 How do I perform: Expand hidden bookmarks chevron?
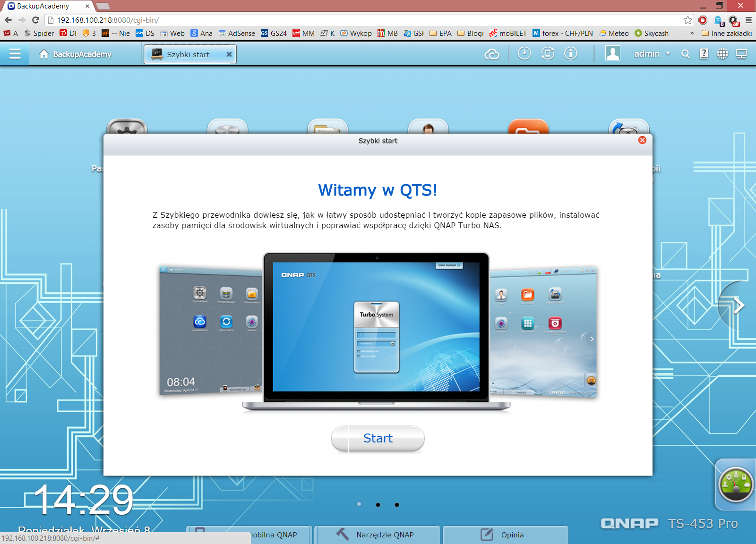coord(692,33)
